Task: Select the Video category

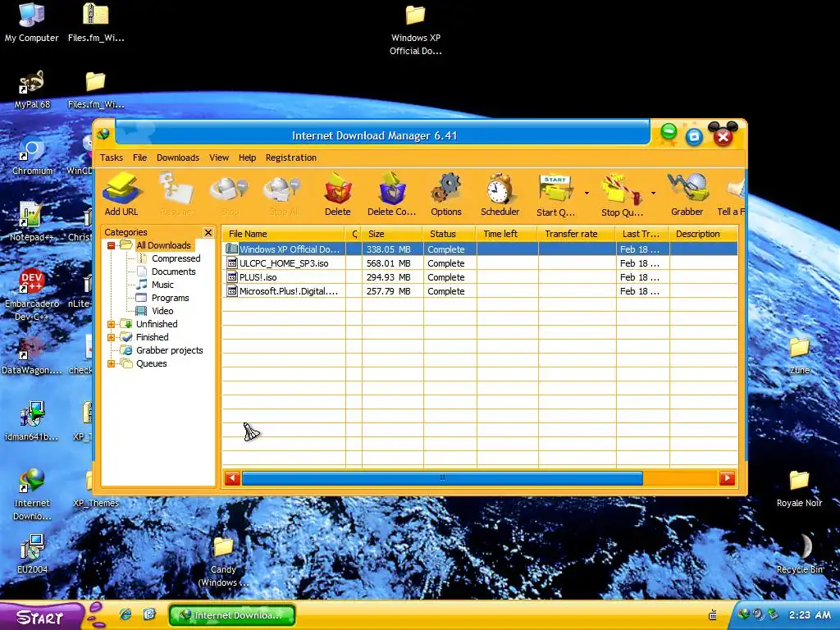Action: click(162, 311)
